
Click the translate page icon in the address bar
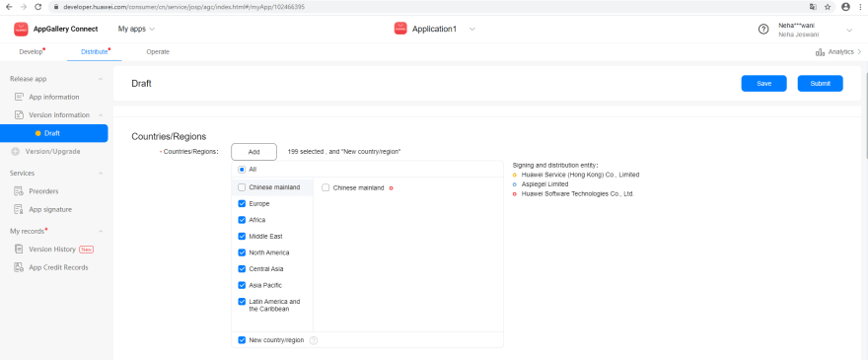(x=813, y=7)
